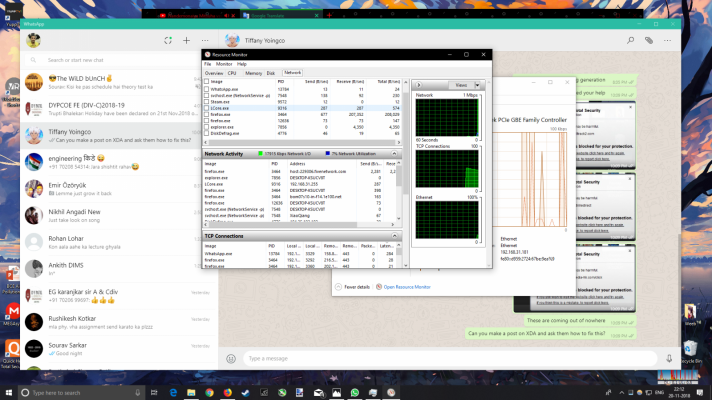Open the Emir Özöryük chat
This screenshot has width=712, height=400.
(x=119, y=189)
